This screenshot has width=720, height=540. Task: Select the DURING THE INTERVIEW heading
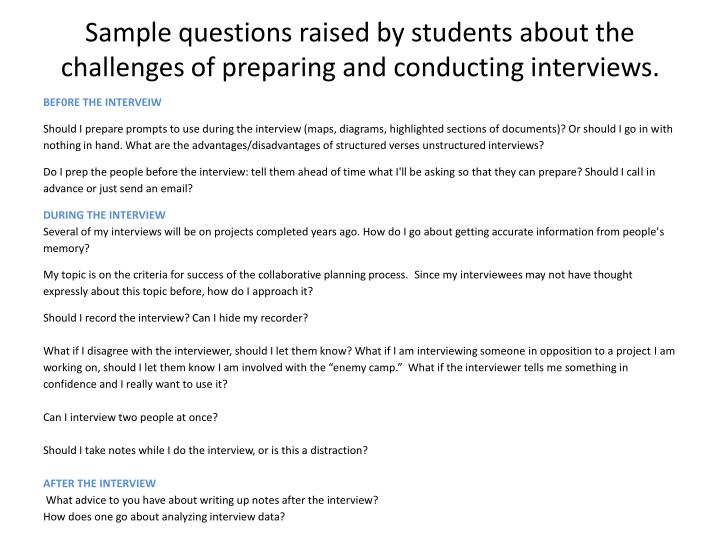(104, 215)
